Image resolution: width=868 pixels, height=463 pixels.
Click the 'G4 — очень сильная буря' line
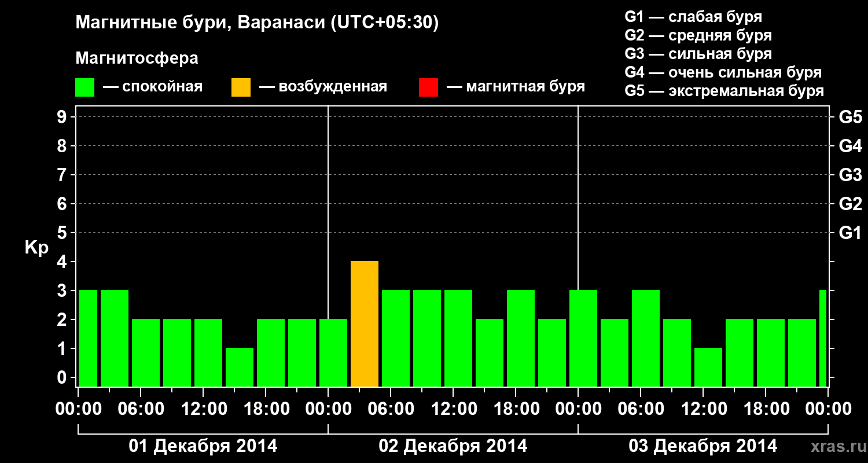[723, 72]
